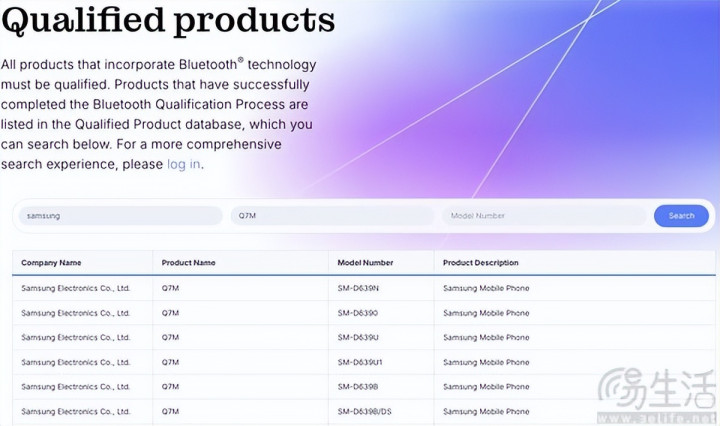
Task: Click Samsung Mobile Phone description in SM-D639U row
Action: (x=486, y=337)
